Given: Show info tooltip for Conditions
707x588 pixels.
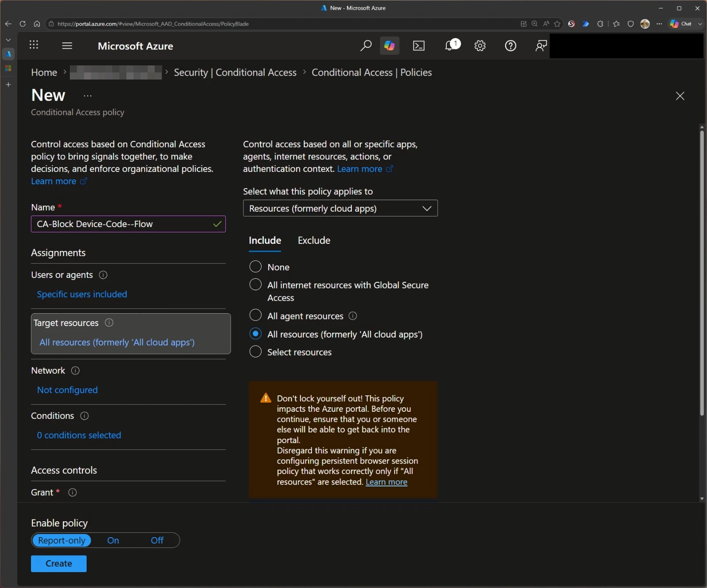Looking at the screenshot, I should [x=84, y=416].
